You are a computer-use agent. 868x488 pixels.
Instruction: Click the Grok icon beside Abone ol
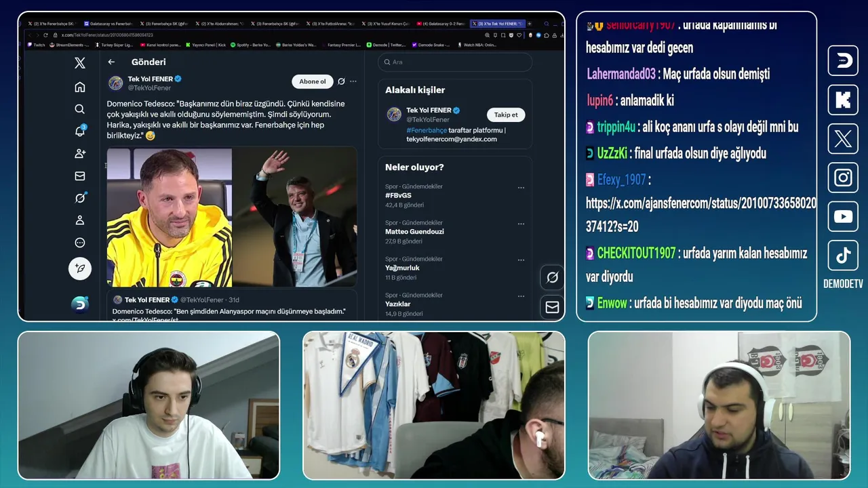341,81
